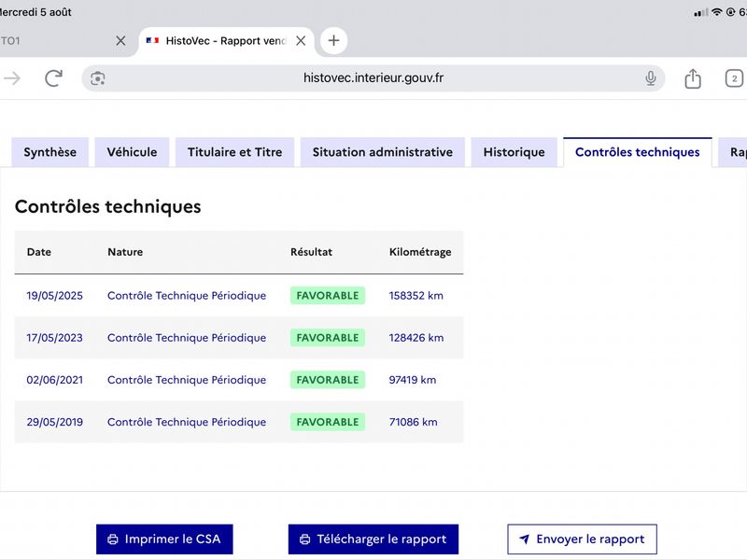Click the printer icon on Télécharger le rapport
The height and width of the screenshot is (560, 747).
304,539
